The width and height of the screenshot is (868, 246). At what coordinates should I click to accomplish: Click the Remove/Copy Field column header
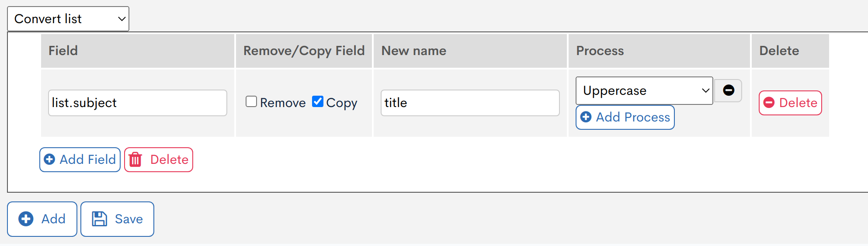(x=304, y=51)
